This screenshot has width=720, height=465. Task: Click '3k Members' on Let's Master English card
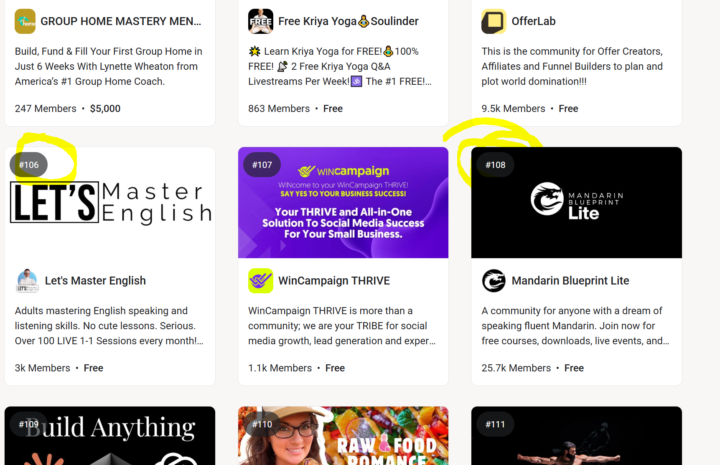(x=42, y=368)
